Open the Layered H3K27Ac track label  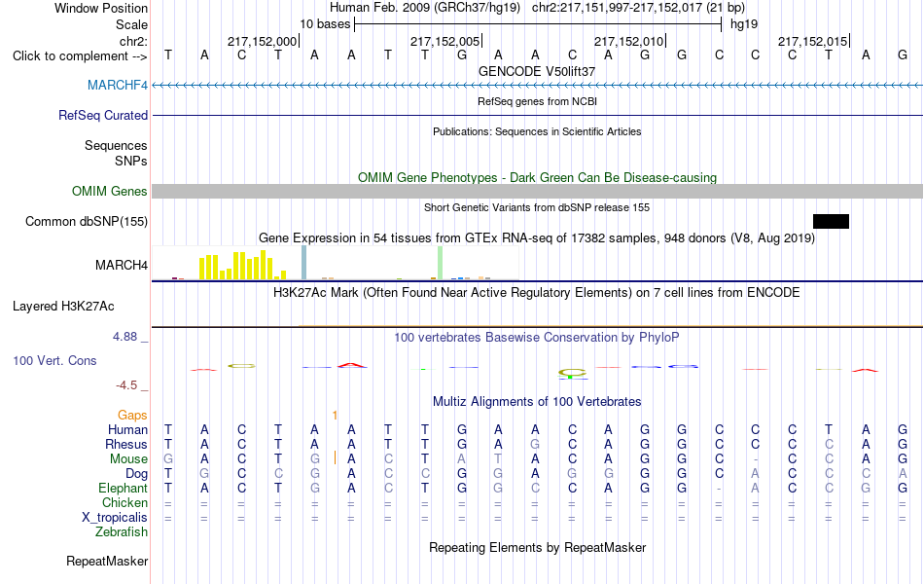coord(63,307)
